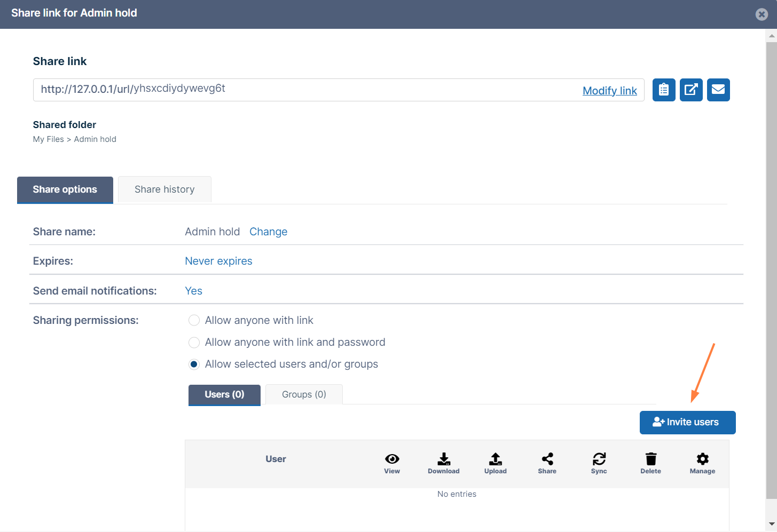This screenshot has height=532, width=777.
Task: Open share link in new window icon
Action: pos(691,90)
